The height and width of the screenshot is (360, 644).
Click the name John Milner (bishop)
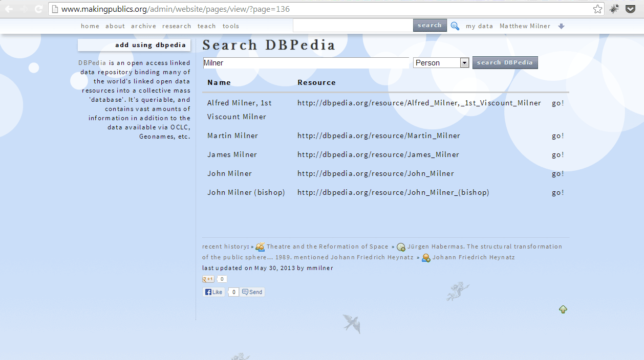tap(246, 192)
